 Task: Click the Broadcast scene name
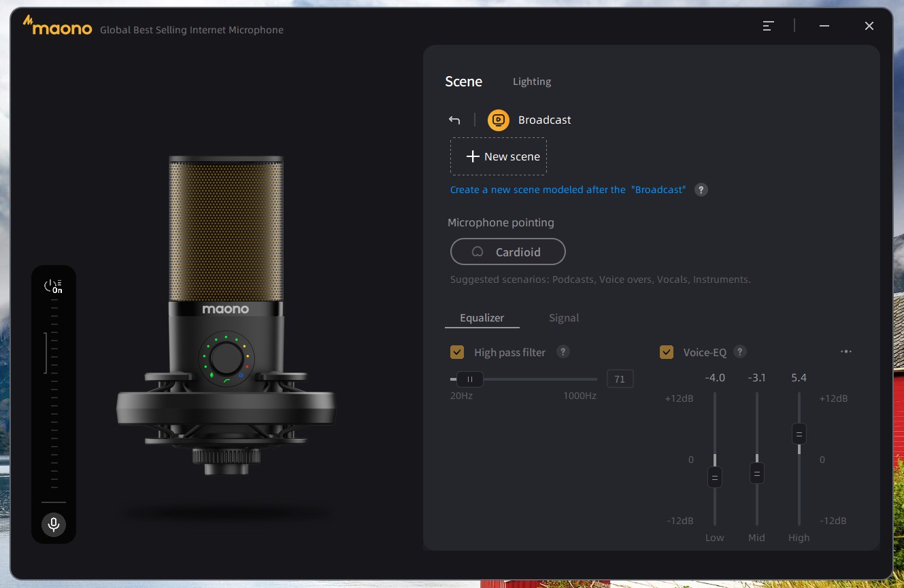coord(545,120)
